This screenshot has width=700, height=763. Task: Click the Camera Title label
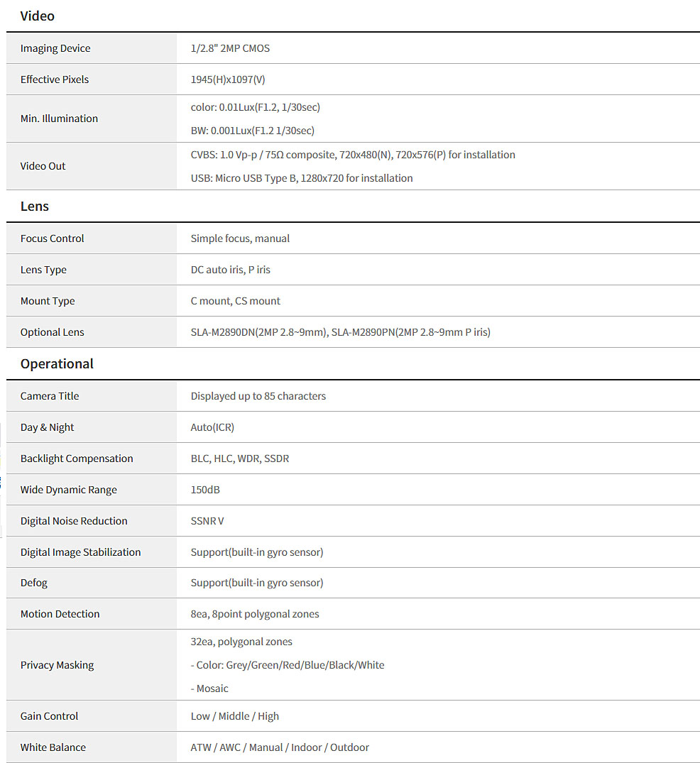coord(50,396)
